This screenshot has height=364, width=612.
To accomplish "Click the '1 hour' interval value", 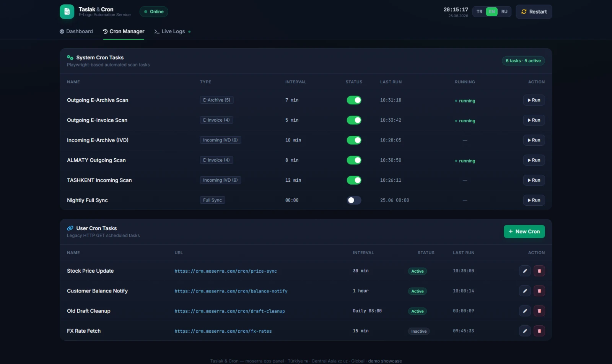I will 361,291.
